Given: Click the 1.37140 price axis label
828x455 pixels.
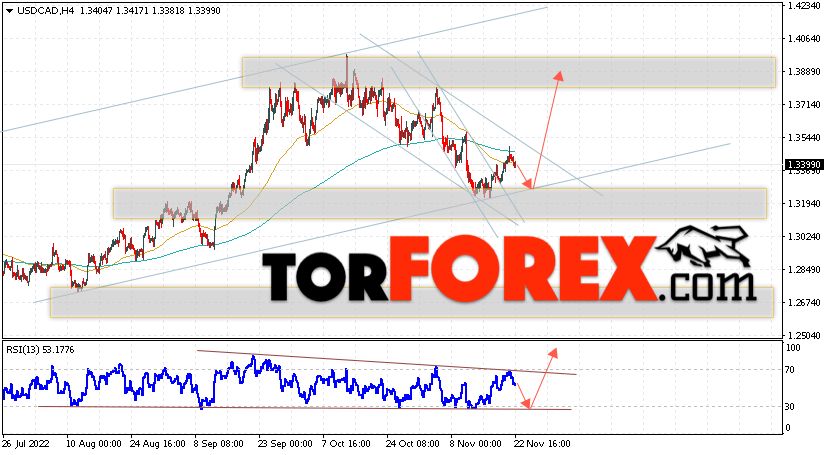Looking at the screenshot, I should pos(803,105).
